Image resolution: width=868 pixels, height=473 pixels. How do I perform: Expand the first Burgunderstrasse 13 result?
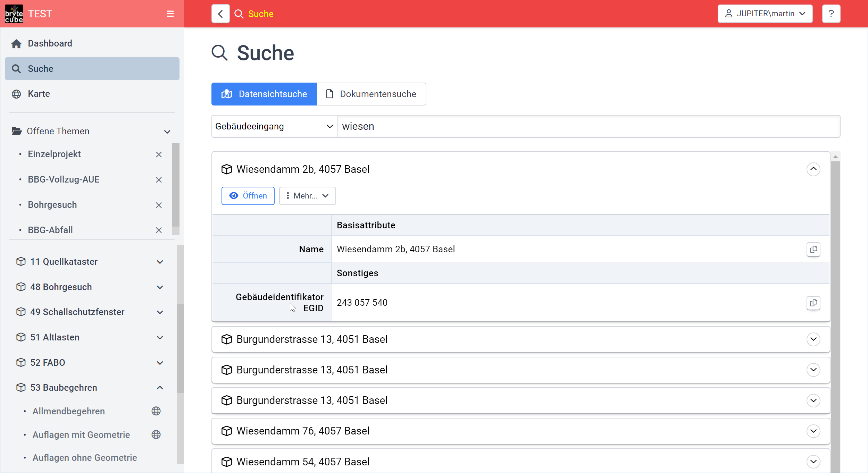813,339
